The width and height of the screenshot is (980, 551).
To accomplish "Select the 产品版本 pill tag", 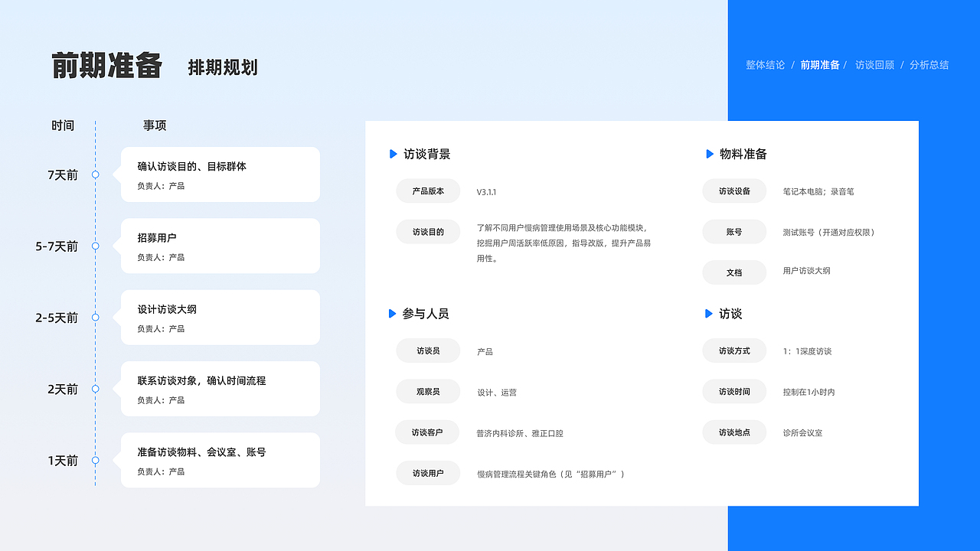I will [x=428, y=191].
